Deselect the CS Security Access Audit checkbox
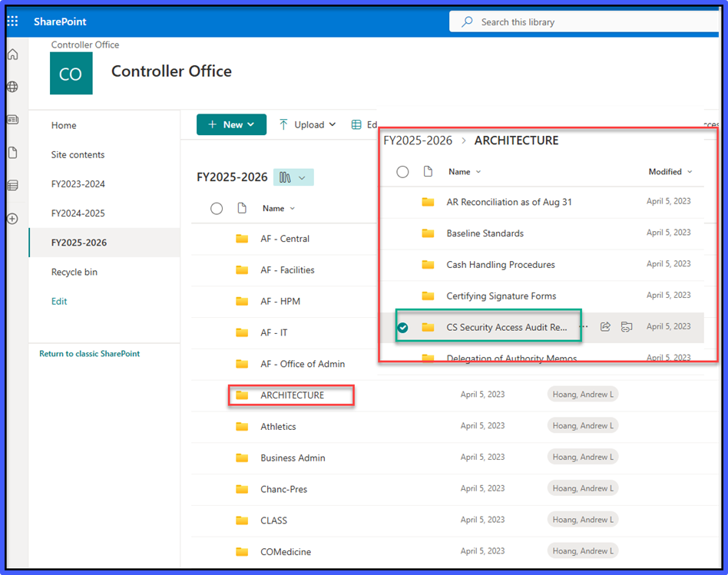The width and height of the screenshot is (728, 575). click(x=402, y=326)
